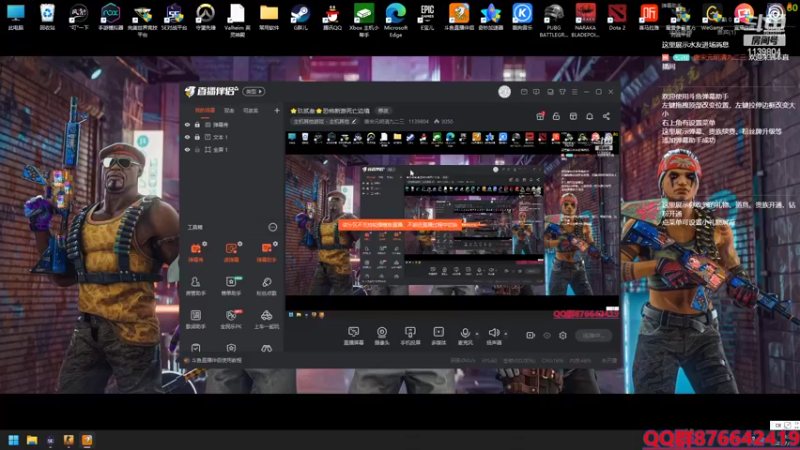
Task: Launch the Tencent QQ penguin shortcut
Action: (332, 16)
